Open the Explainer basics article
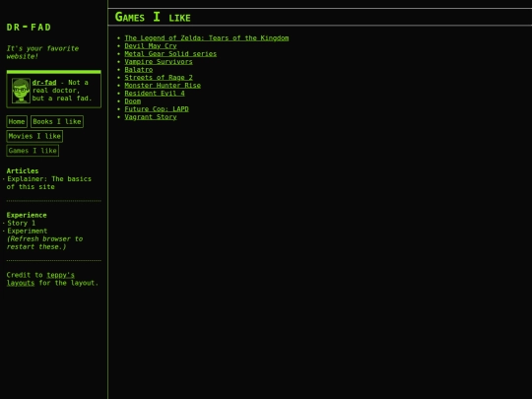The width and height of the screenshot is (532, 399). [49, 183]
